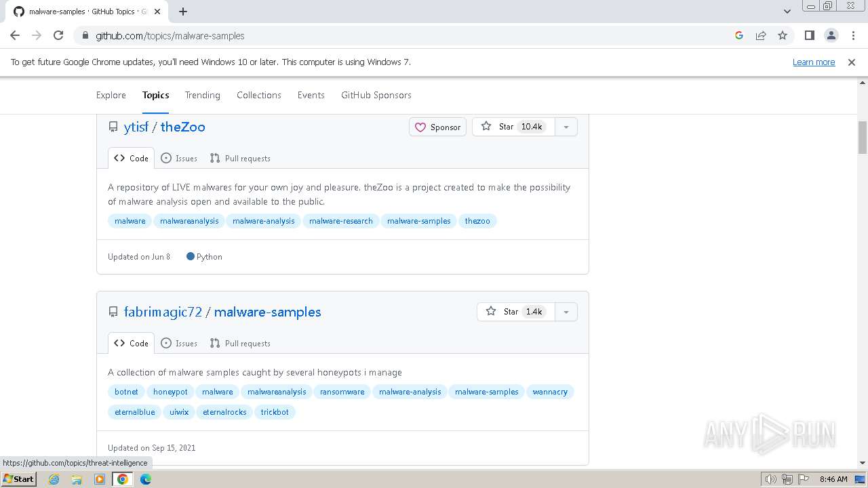
Task: Click the wannacry topic tag
Action: 550,392
